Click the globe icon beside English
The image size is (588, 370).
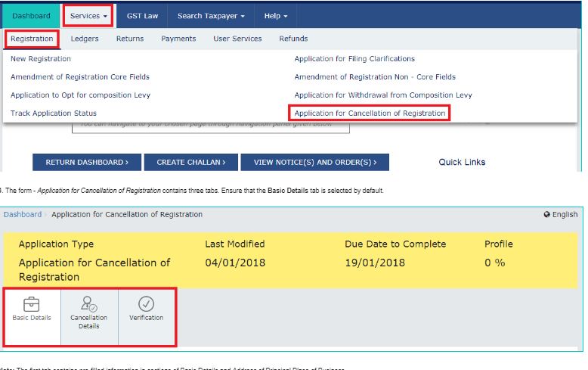click(x=546, y=215)
